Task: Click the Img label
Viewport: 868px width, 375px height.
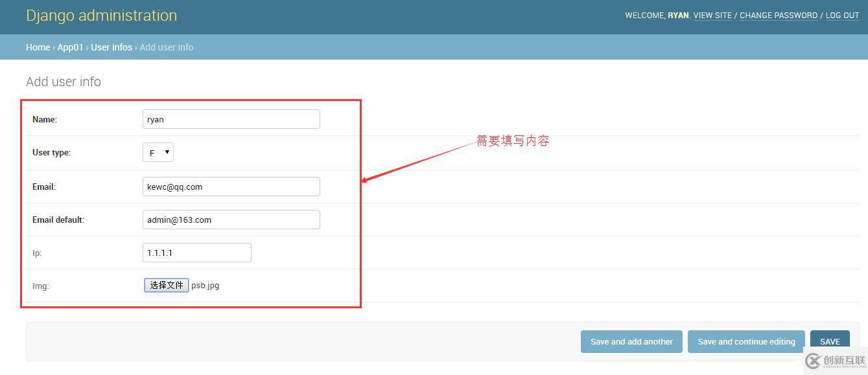Action: 41,286
